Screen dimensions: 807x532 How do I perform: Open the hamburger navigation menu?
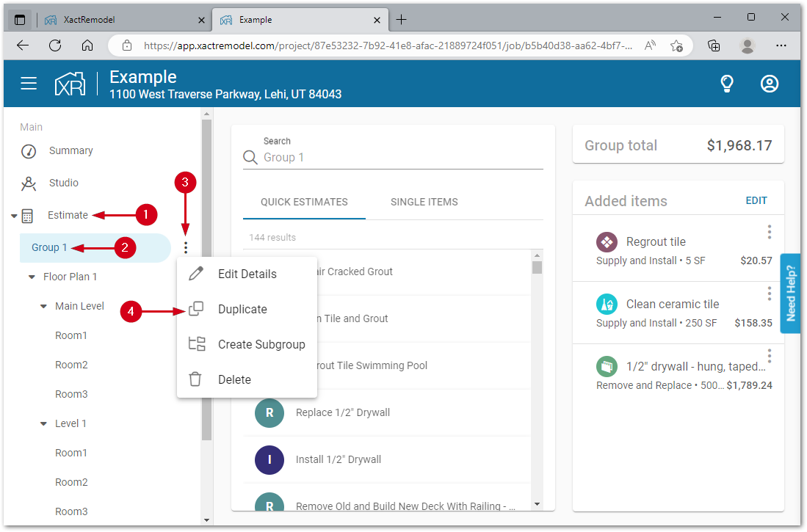29,84
